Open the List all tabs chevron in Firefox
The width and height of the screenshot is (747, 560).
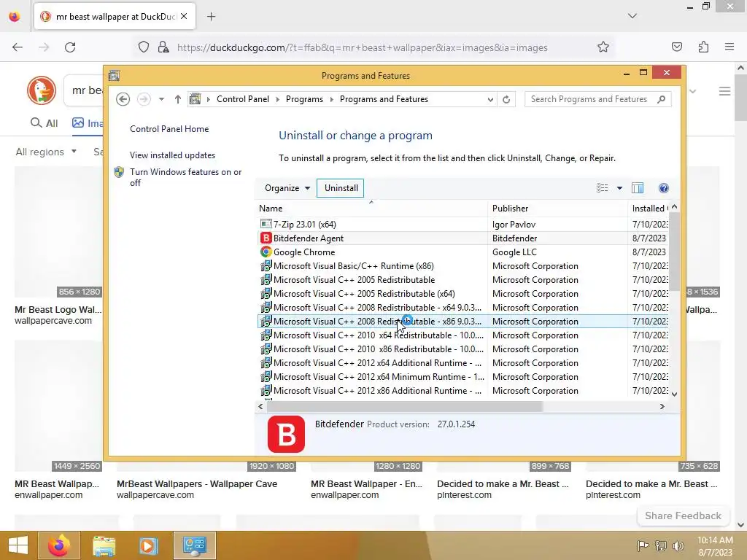pos(632,16)
